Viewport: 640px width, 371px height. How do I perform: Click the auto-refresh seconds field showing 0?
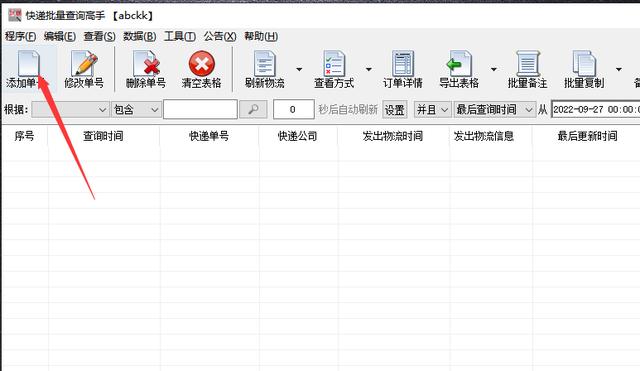click(293, 109)
